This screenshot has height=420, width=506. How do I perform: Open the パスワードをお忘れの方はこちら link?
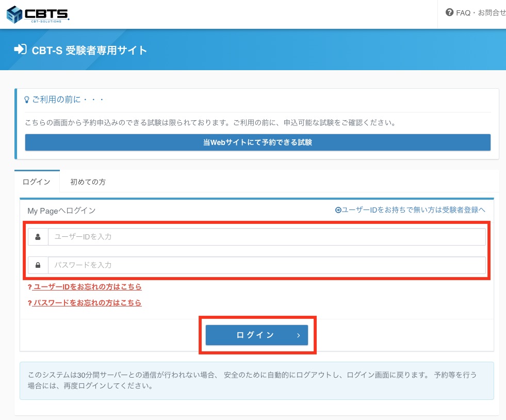click(87, 303)
